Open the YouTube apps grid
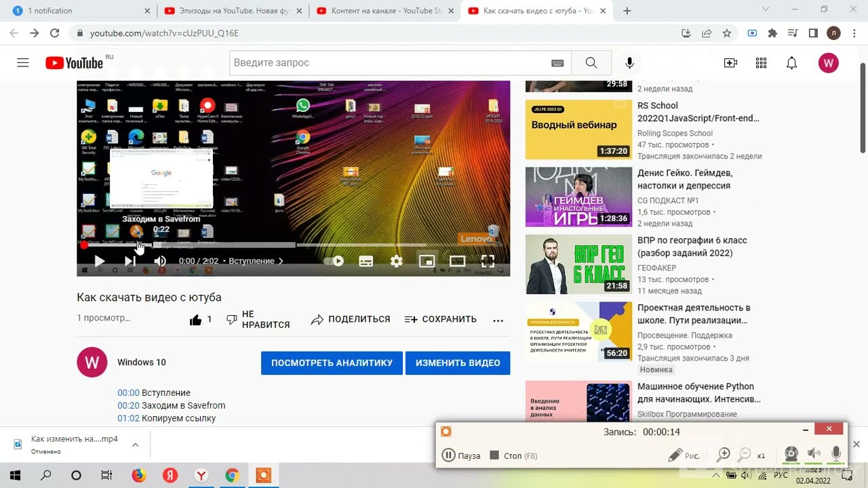 point(761,63)
